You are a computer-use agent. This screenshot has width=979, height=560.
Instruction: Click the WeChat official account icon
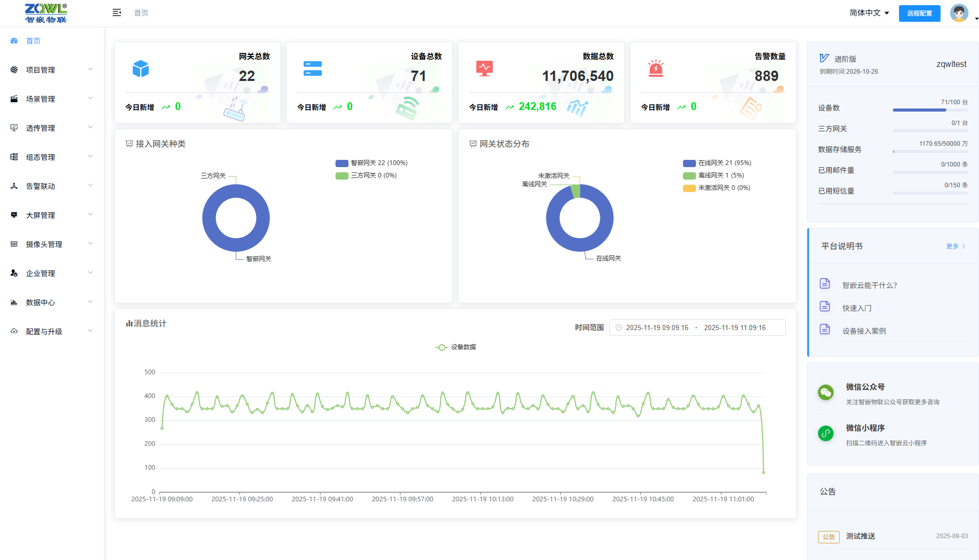[826, 392]
